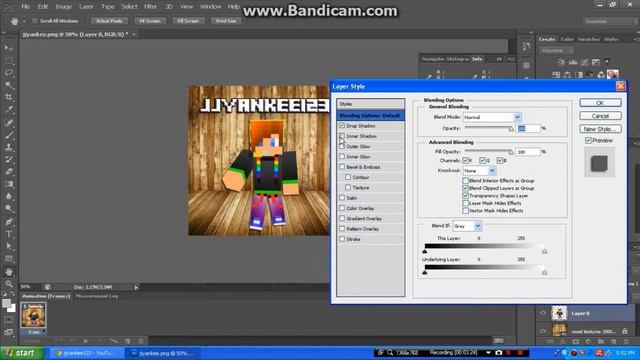This screenshot has height=360, width=640.
Task: Click the New Style button
Action: click(600, 129)
